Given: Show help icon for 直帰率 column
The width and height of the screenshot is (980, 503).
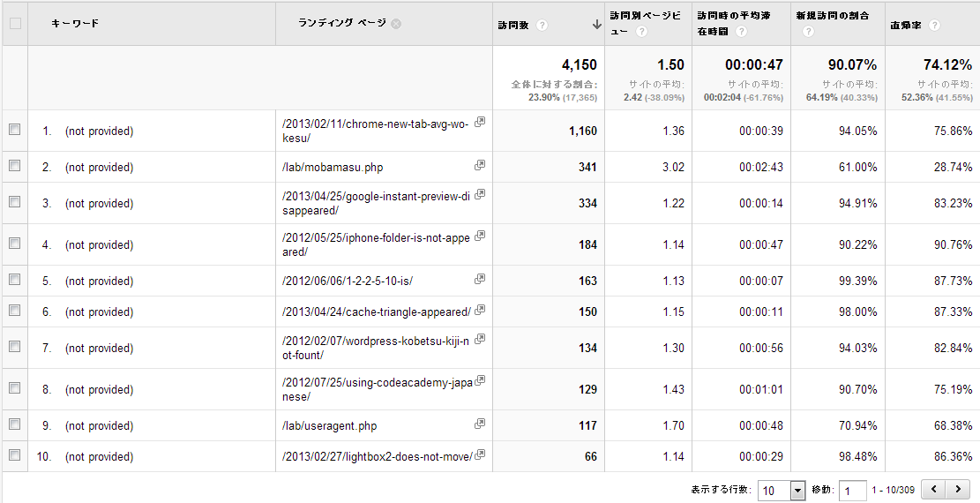Looking at the screenshot, I should [934, 26].
